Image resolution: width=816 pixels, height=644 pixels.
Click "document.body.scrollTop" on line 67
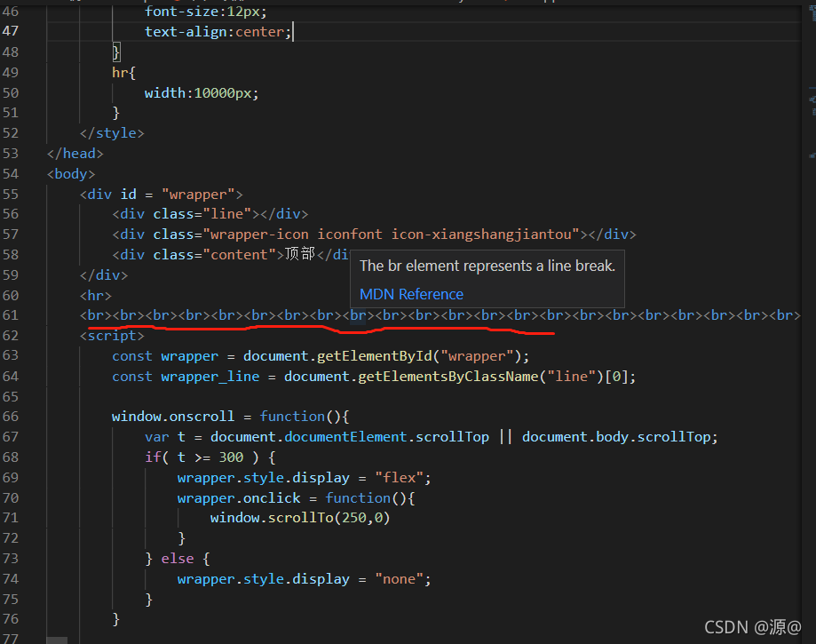617,437
